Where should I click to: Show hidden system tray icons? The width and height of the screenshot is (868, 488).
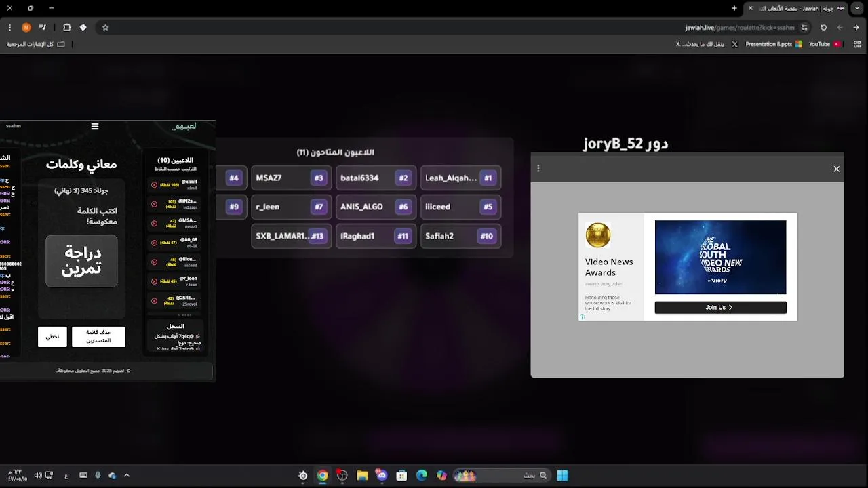point(126,476)
